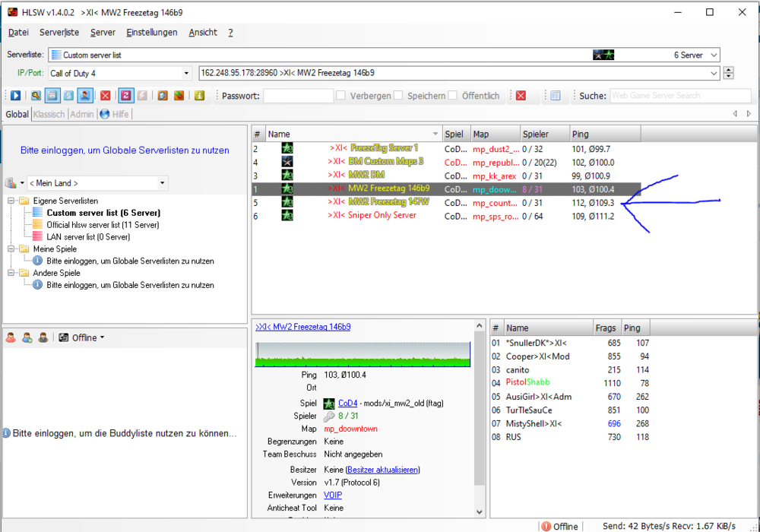The height and width of the screenshot is (532, 760).
Task: Toggle the Verbergen checkbox
Action: pos(341,96)
